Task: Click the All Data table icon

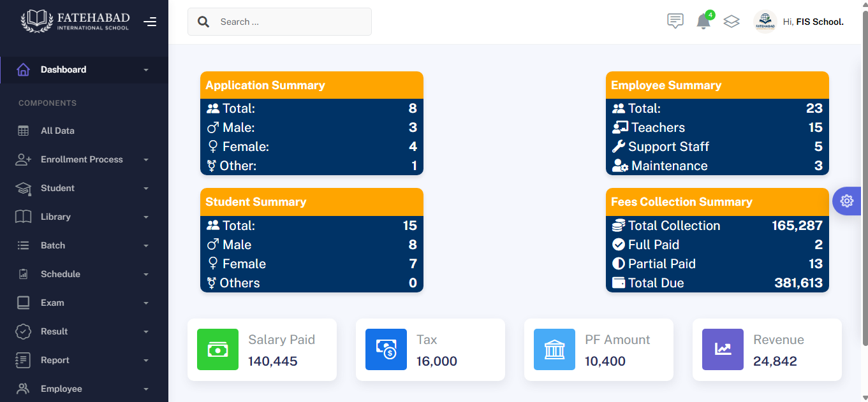Action: [x=23, y=131]
